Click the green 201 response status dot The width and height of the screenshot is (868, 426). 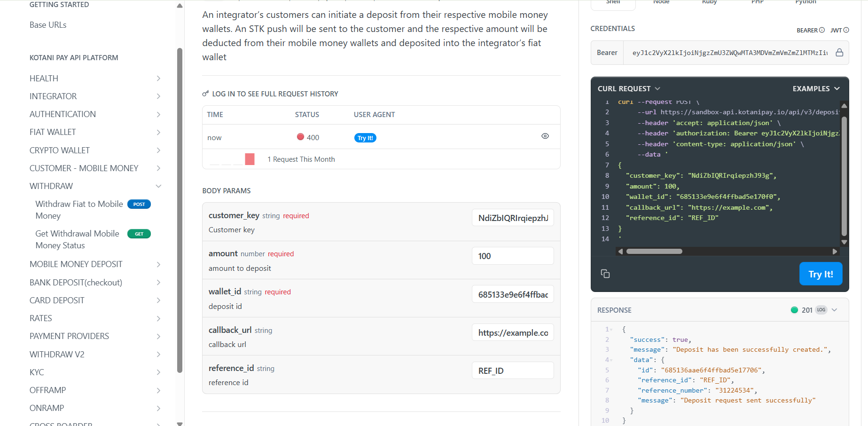(794, 310)
